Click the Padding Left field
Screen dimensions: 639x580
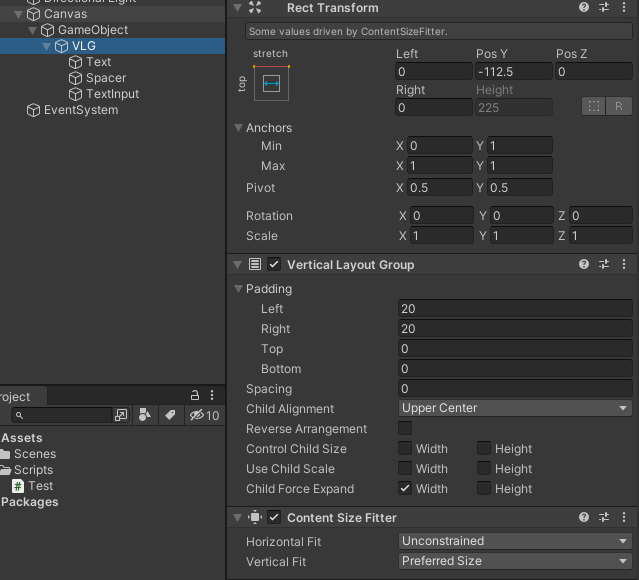tap(515, 309)
